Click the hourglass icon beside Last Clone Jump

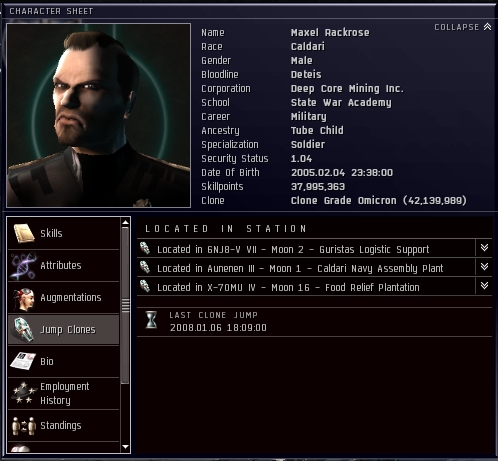click(x=151, y=320)
